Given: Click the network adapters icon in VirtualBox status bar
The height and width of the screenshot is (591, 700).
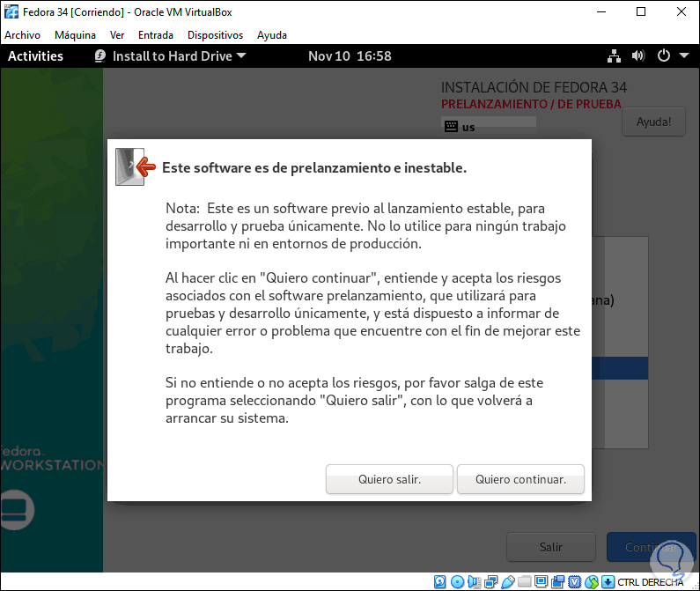Looking at the screenshot, I should [x=490, y=581].
